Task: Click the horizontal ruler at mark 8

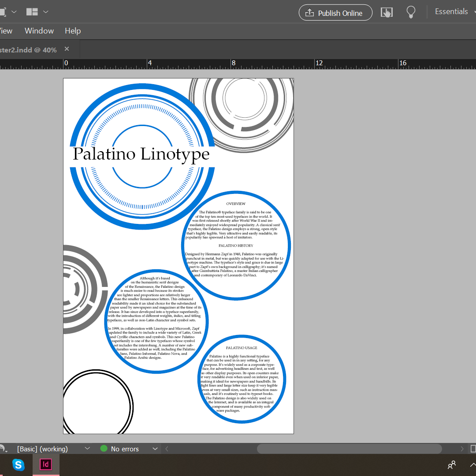Action: click(233, 63)
